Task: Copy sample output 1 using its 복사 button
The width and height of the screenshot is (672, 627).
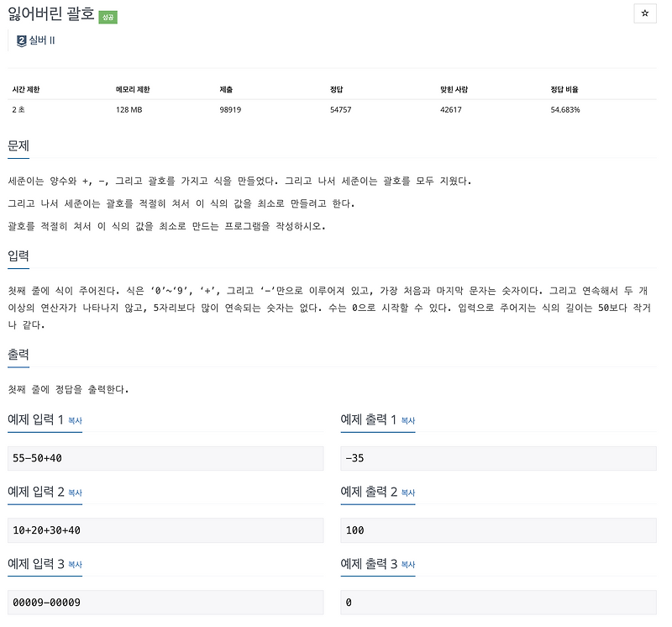Action: [x=409, y=420]
